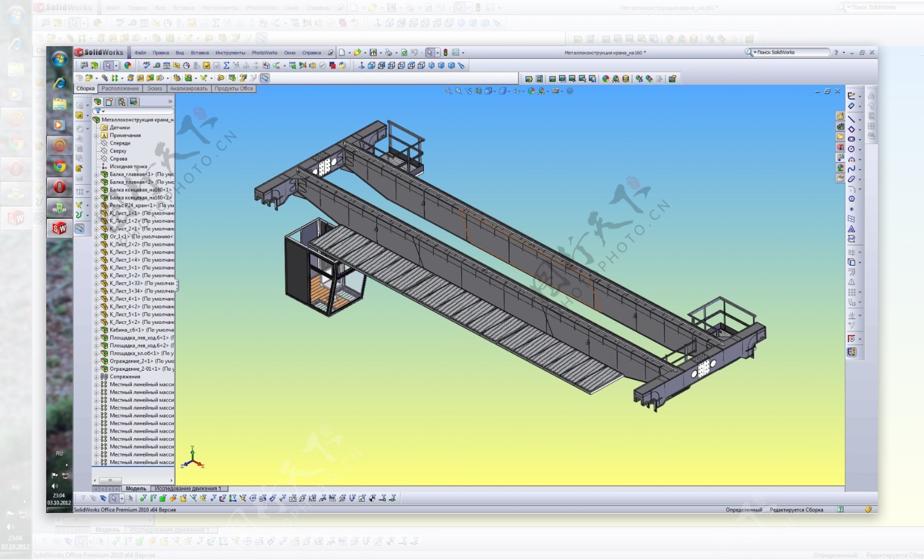Click the PhotoWorks appearance ball icon
The image size is (924, 560).
point(606,79)
